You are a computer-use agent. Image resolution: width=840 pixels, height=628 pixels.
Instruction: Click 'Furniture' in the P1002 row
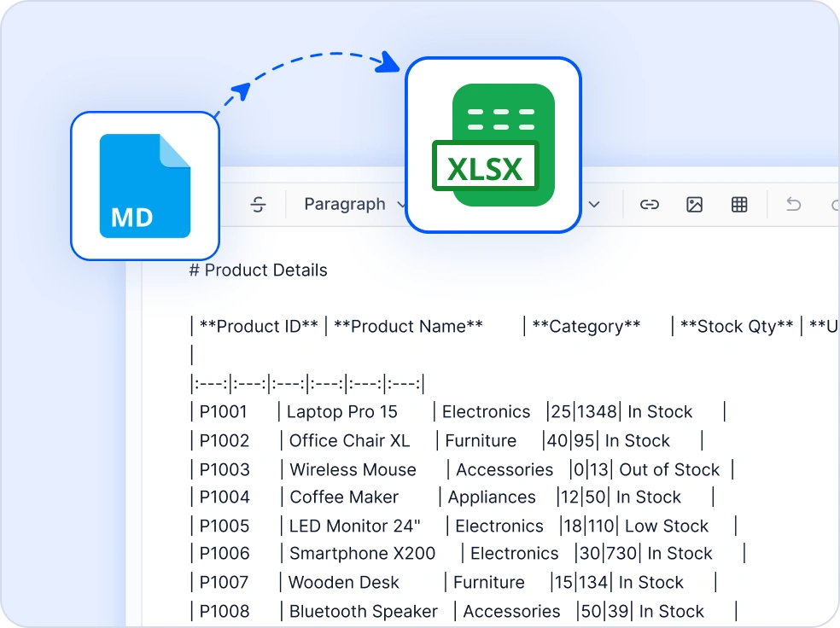tap(481, 440)
